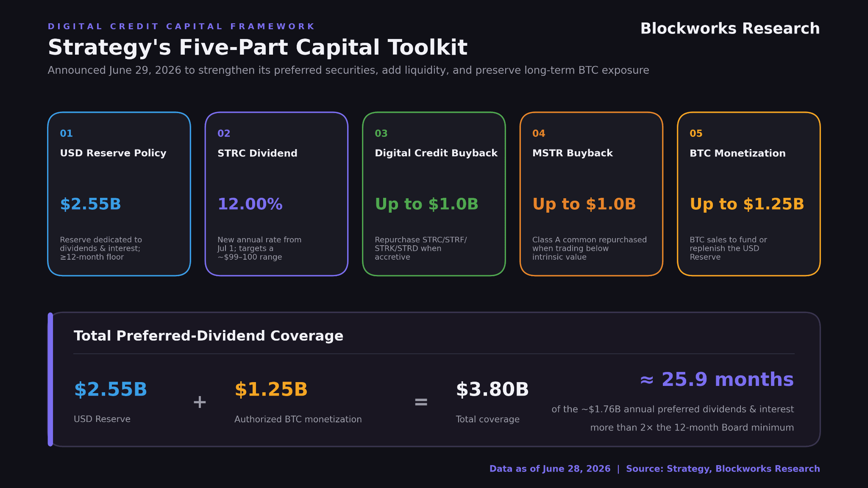The width and height of the screenshot is (868, 488).
Task: Click the "Data as of June 28, 2026" footer
Action: coord(550,469)
